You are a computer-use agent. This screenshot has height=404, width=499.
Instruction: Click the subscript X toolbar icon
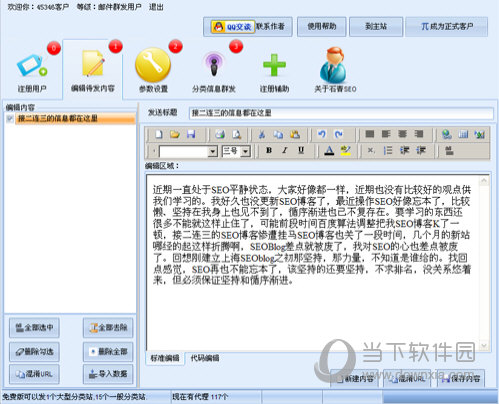click(371, 151)
